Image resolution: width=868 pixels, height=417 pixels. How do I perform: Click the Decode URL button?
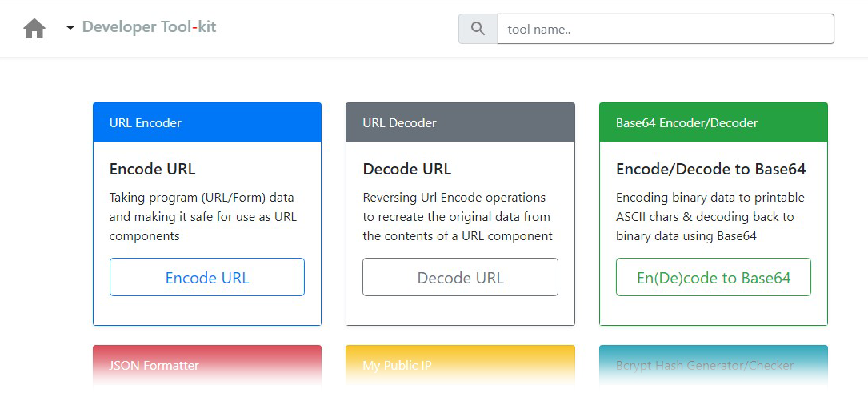pyautogui.click(x=461, y=277)
